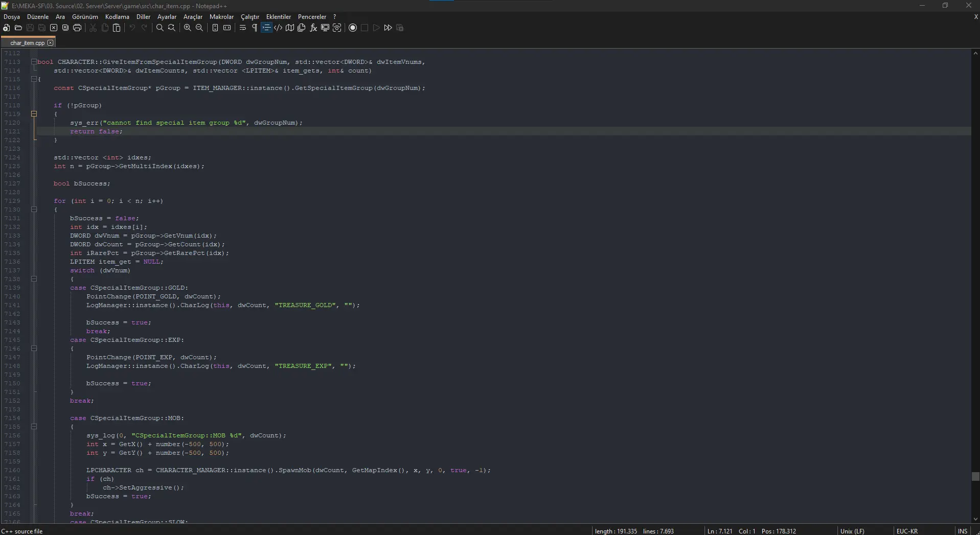
Task: Toggle the indent guide button
Action: [266, 28]
